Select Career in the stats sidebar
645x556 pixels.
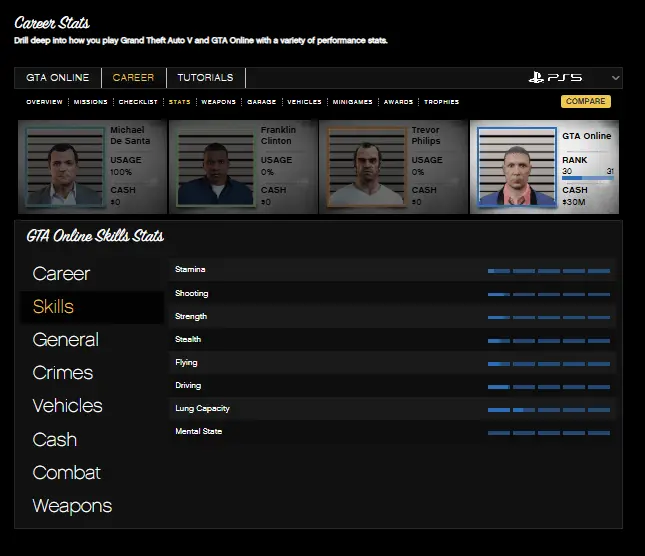click(61, 273)
